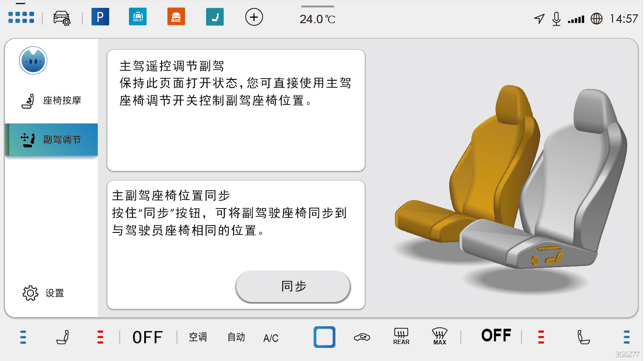Select the 座椅按摩 seat massage tab

click(51, 101)
